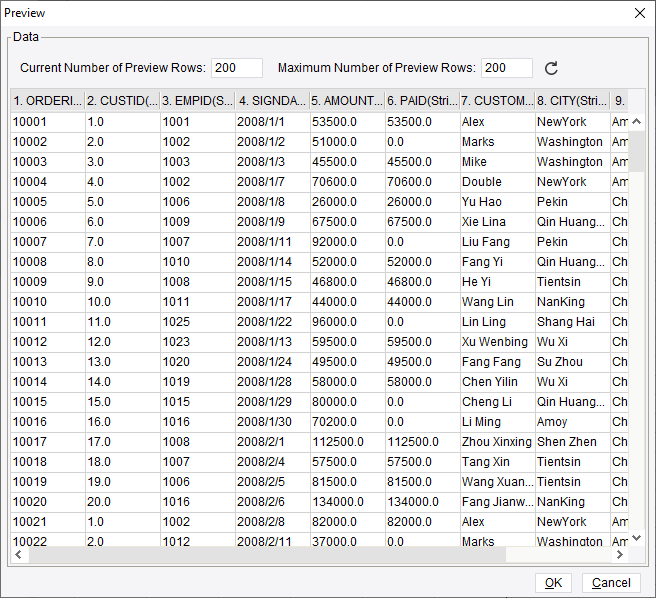Click paid cell 112500.0
The width and height of the screenshot is (656, 598).
422,442
